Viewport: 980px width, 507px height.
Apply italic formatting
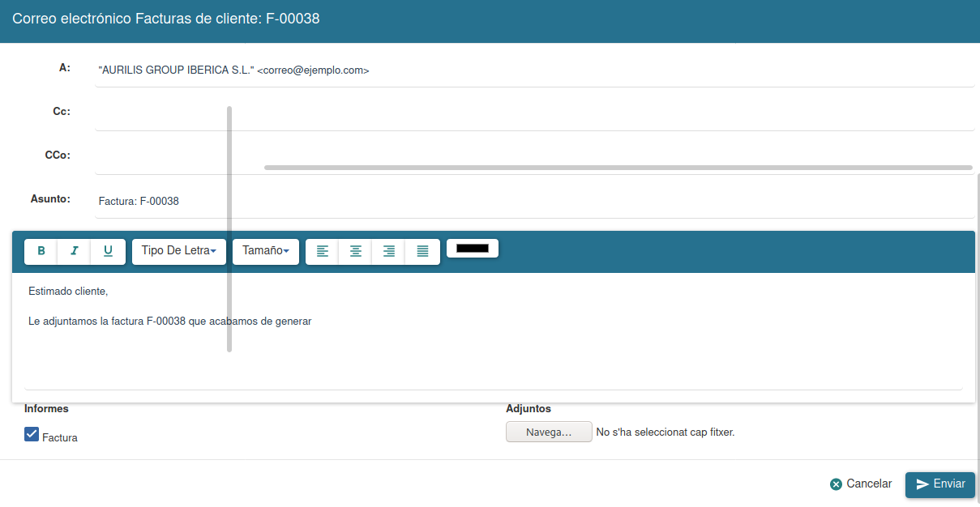point(74,251)
